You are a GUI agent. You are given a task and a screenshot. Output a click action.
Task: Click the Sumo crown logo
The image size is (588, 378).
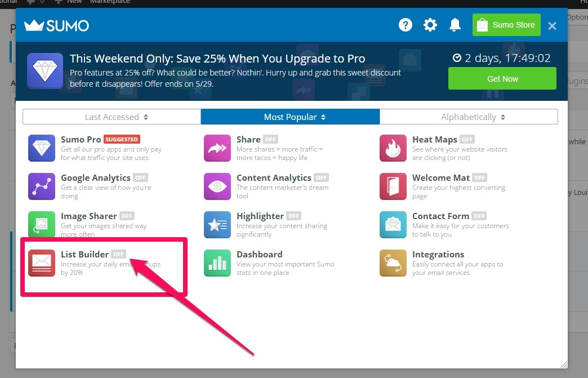pyautogui.click(x=57, y=25)
